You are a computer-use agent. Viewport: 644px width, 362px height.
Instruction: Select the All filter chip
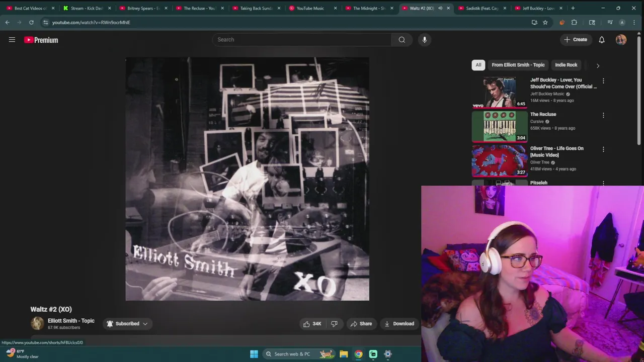[478, 65]
